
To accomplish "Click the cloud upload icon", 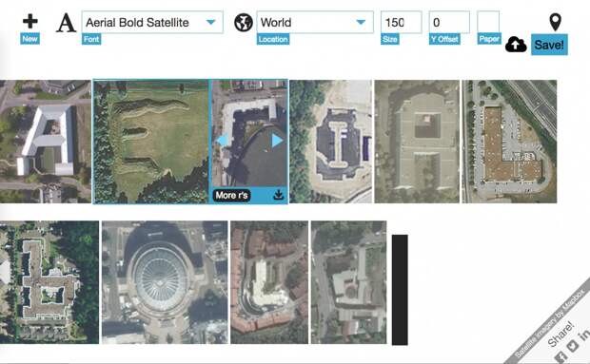I will pyautogui.click(x=516, y=45).
